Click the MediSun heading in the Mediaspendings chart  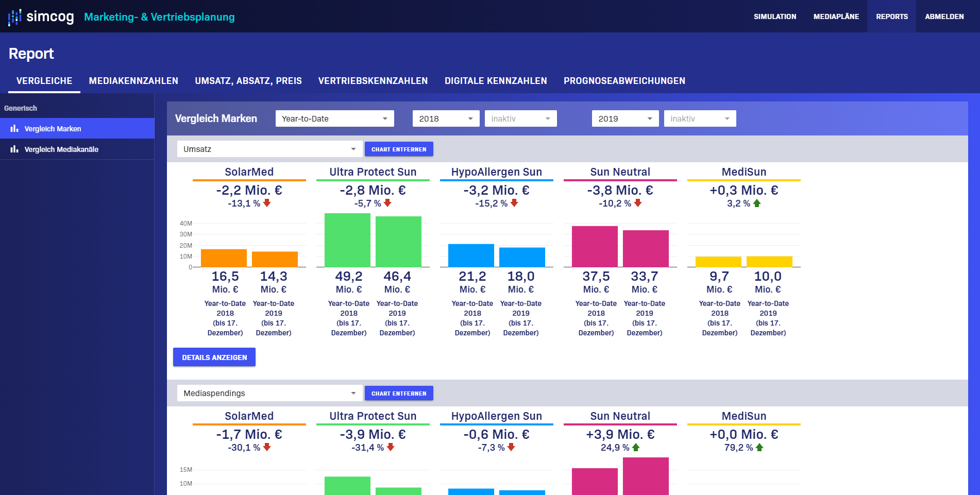point(744,416)
